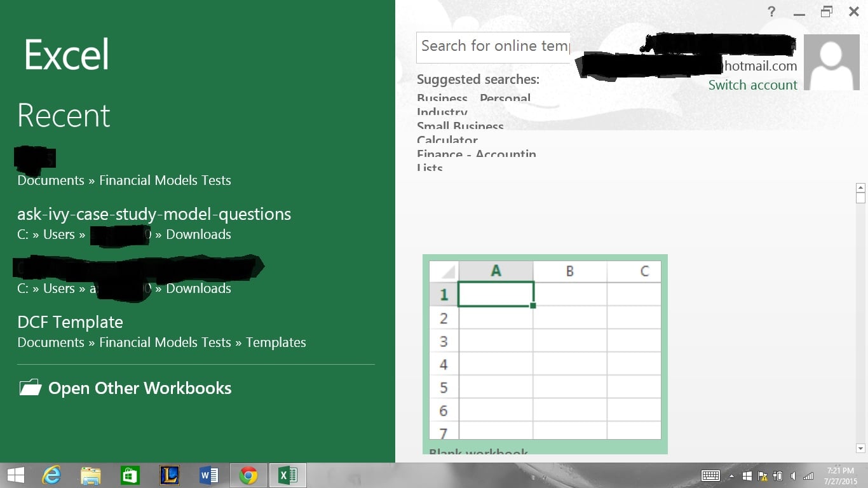
Task: Open Internet Explorer from the taskbar
Action: click(51, 475)
